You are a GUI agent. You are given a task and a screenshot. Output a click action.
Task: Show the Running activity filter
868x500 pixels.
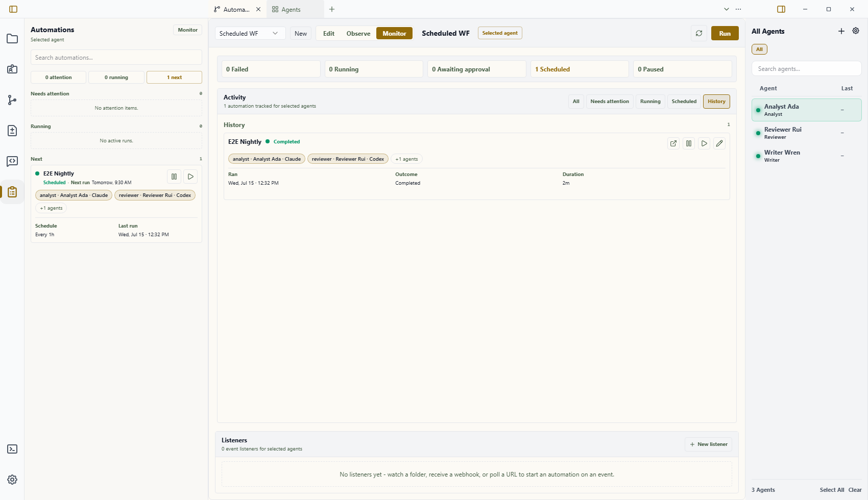pyautogui.click(x=650, y=102)
